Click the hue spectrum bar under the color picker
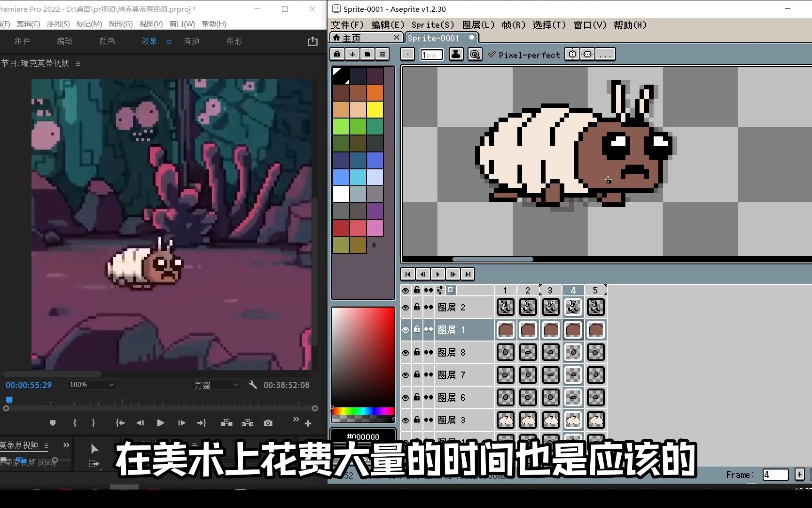 pos(363,412)
